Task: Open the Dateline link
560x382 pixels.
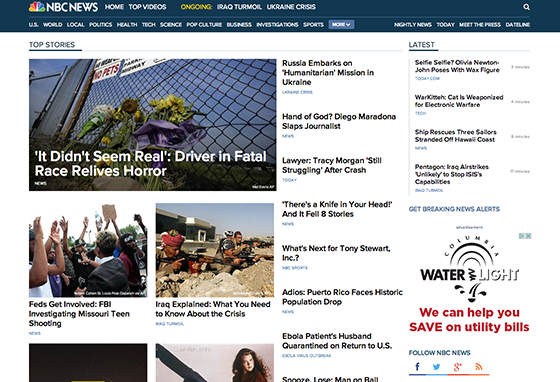Action: (x=518, y=25)
